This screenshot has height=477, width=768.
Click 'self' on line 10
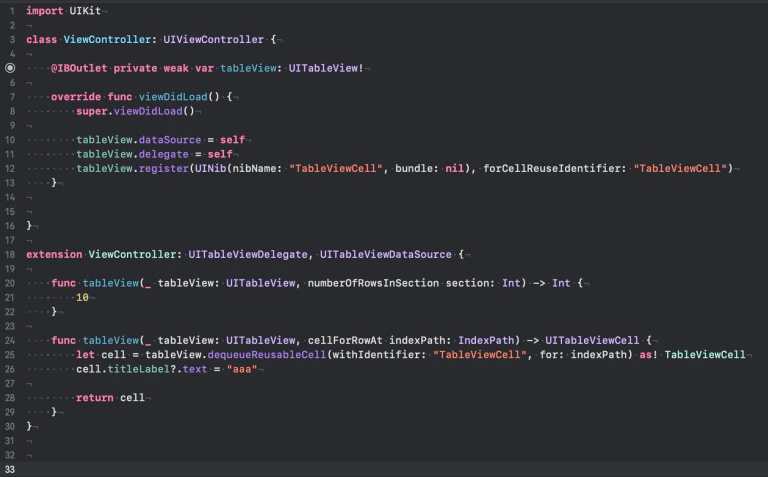232,140
